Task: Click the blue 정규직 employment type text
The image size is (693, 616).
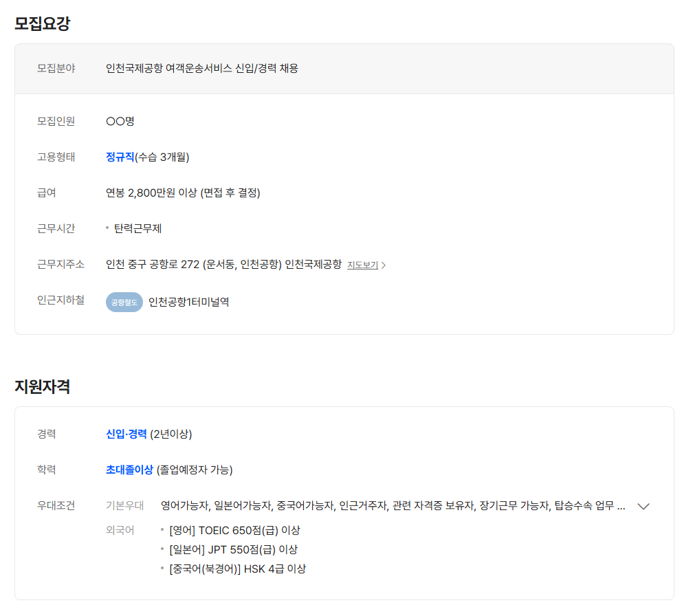Action: [120, 157]
